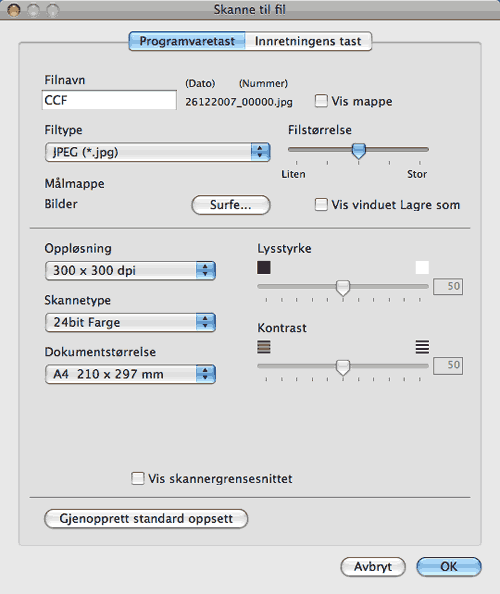Click the Filstørrelse slider handle

(x=358, y=150)
